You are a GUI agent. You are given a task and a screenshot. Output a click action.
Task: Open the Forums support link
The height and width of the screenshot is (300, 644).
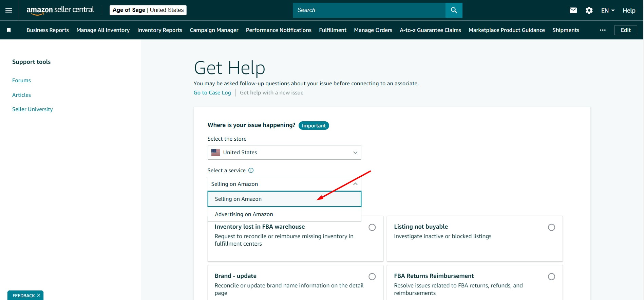pos(21,81)
